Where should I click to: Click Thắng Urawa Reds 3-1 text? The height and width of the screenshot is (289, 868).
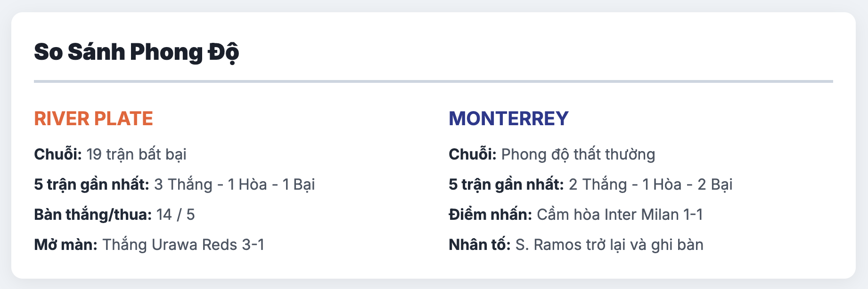183,245
